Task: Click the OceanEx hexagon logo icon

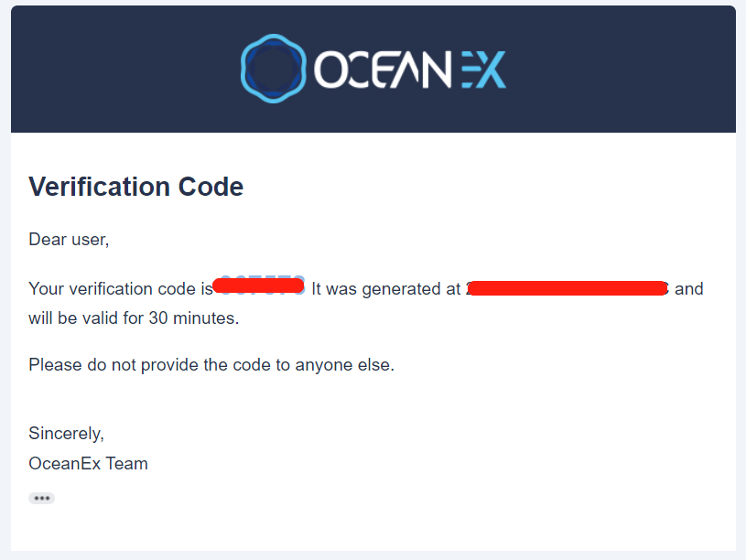Action: (273, 69)
